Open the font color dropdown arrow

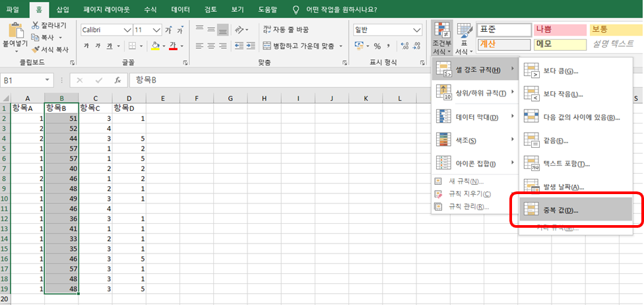pyautogui.click(x=181, y=46)
